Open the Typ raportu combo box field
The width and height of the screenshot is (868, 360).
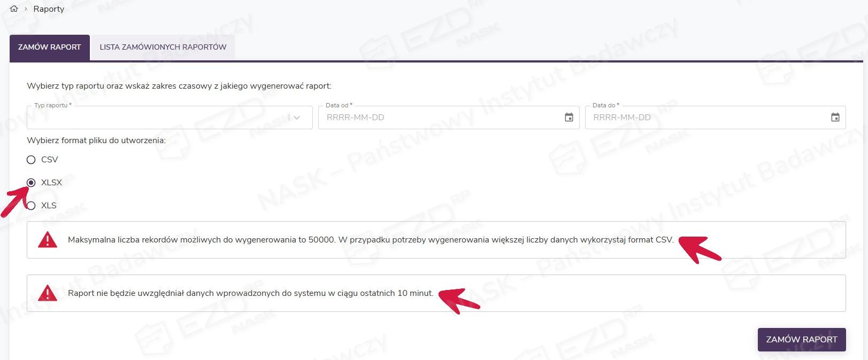pyautogui.click(x=155, y=118)
